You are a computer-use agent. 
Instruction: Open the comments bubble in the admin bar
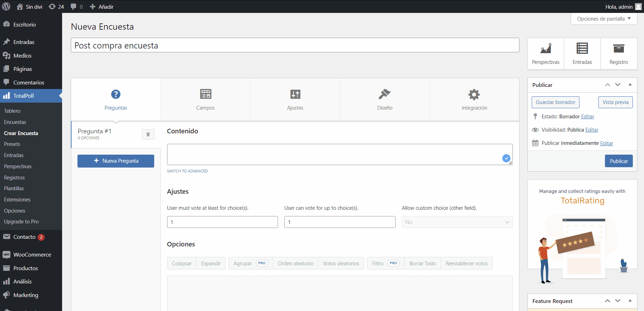tap(76, 7)
